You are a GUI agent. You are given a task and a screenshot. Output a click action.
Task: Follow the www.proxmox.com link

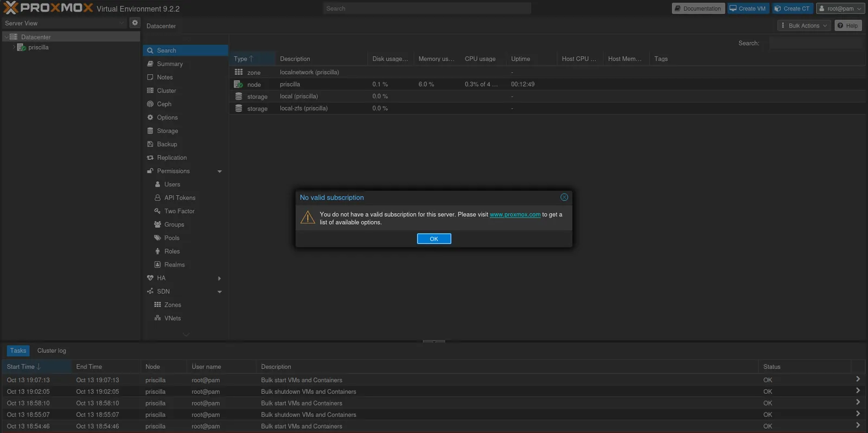515,215
